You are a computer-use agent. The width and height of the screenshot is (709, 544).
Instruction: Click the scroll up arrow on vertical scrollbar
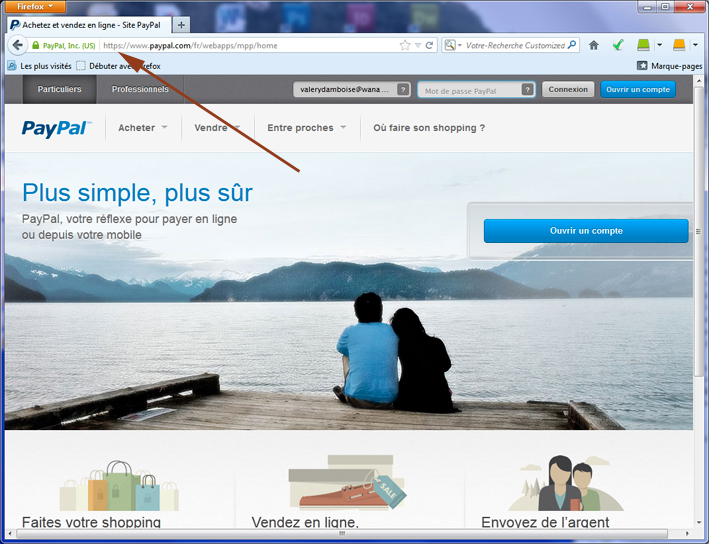(x=698, y=81)
